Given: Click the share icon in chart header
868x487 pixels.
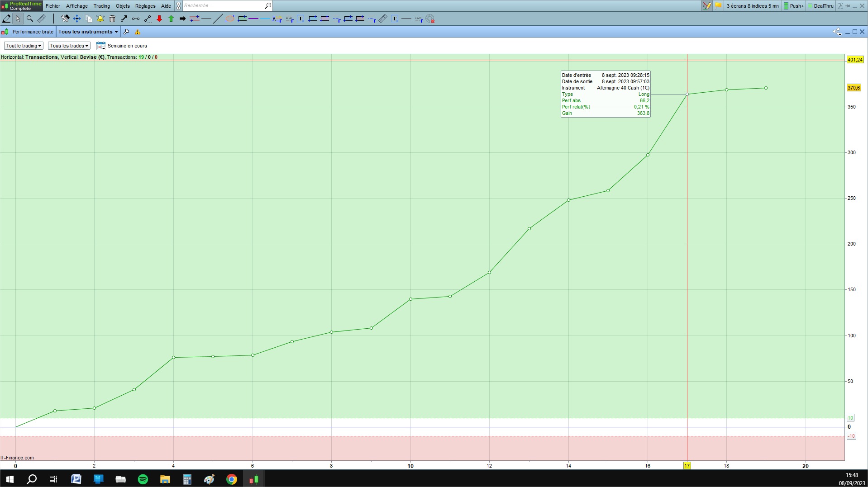Looking at the screenshot, I should 837,32.
